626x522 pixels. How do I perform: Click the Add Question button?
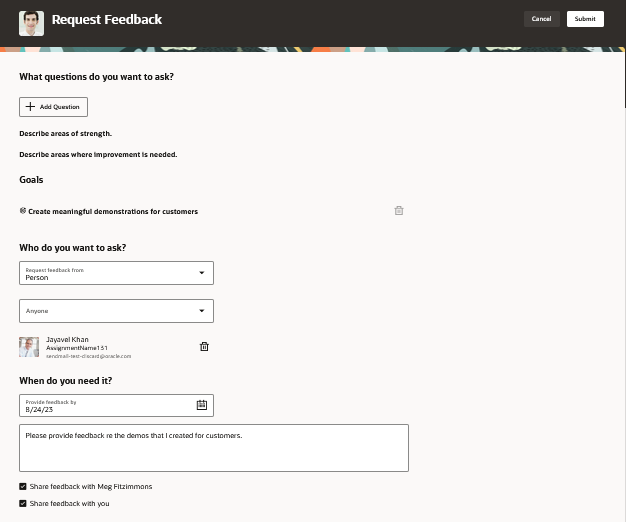click(x=53, y=107)
